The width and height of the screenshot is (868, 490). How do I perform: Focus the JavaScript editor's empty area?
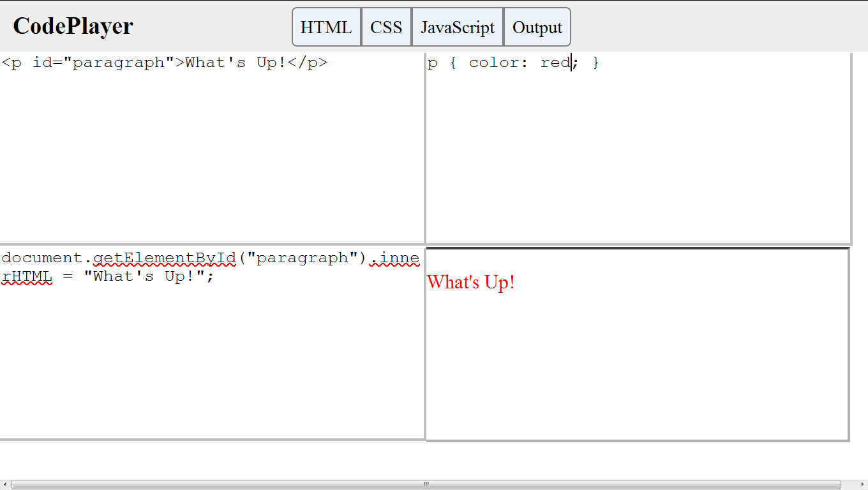tap(211, 364)
